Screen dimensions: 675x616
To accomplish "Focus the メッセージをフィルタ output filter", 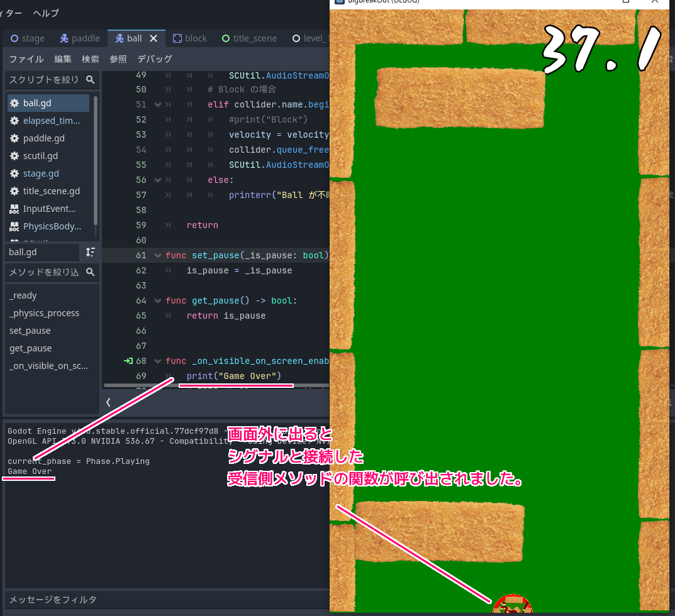I will coord(167,600).
